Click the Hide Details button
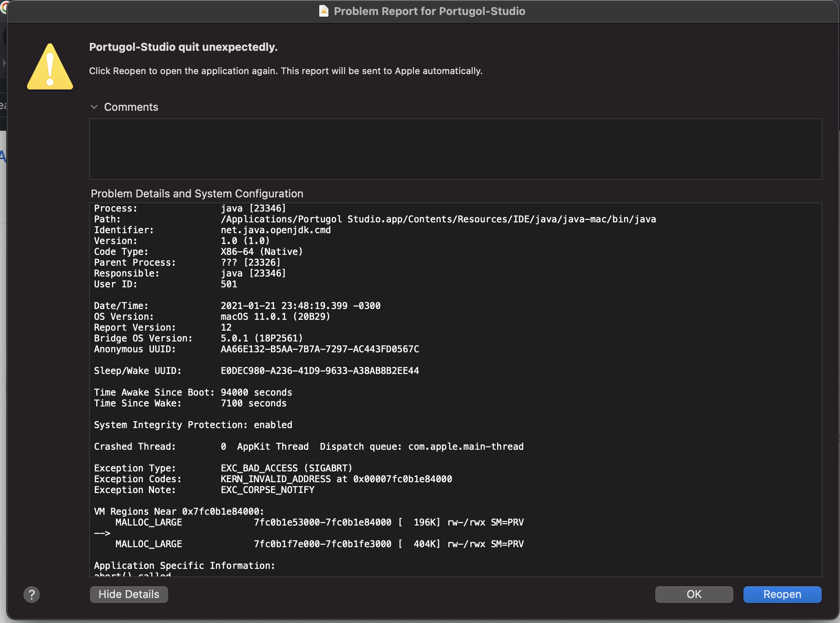Viewport: 840px width, 623px height. pos(129,594)
